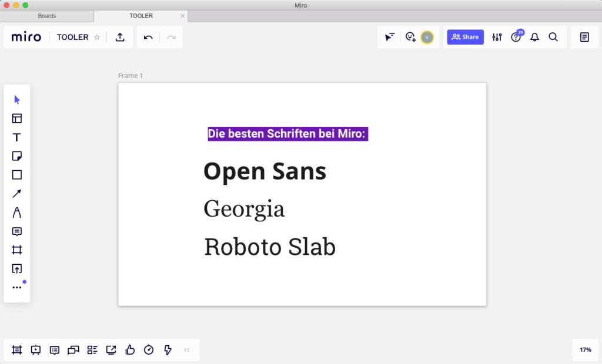Click the blue Share button
The width and height of the screenshot is (602, 364).
pyautogui.click(x=466, y=37)
